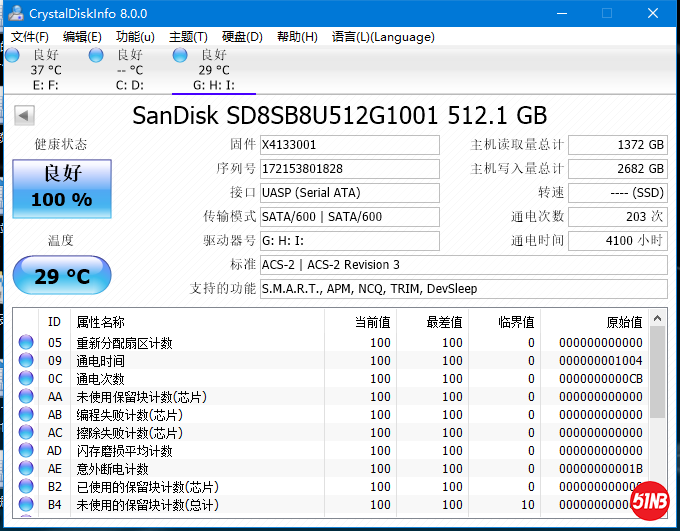Click the CrystalDiskInfo title bar app icon
The height and width of the screenshot is (531, 680).
click(x=15, y=13)
